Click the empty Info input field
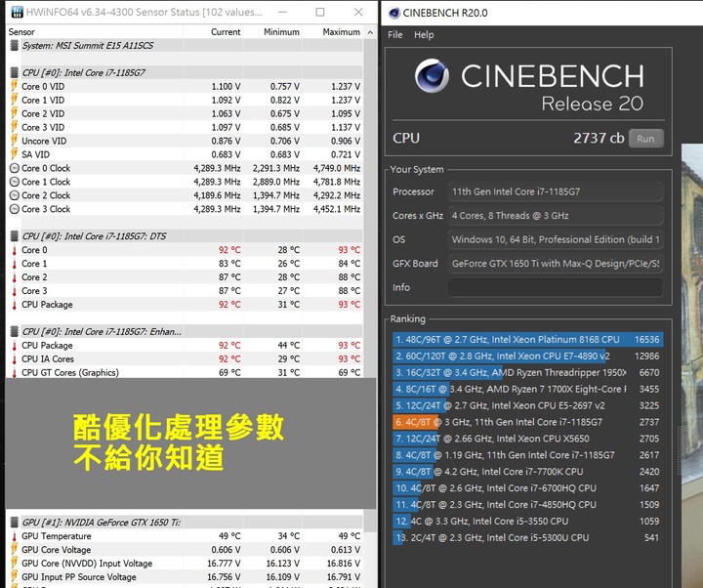703x588 pixels. point(555,287)
